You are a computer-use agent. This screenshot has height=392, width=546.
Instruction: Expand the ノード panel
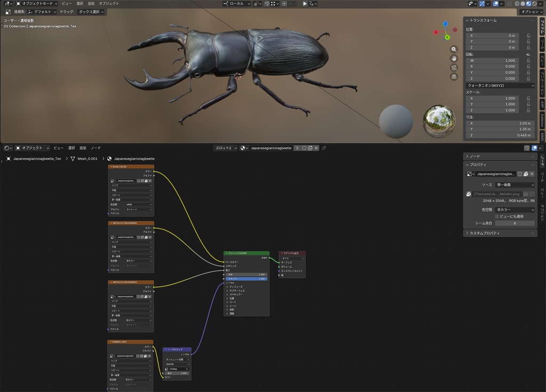(x=500, y=156)
